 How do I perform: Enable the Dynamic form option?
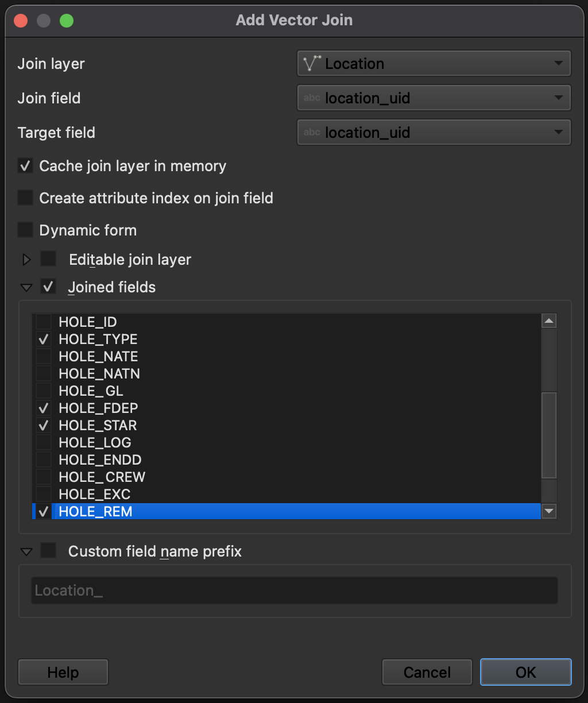pos(25,230)
